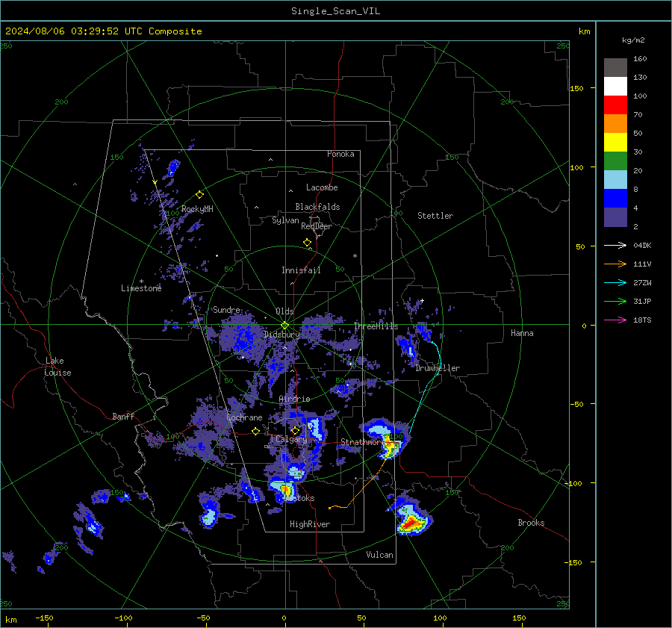Click the Lacombe city label
Viewport: 672px width, 628px height.
point(322,187)
